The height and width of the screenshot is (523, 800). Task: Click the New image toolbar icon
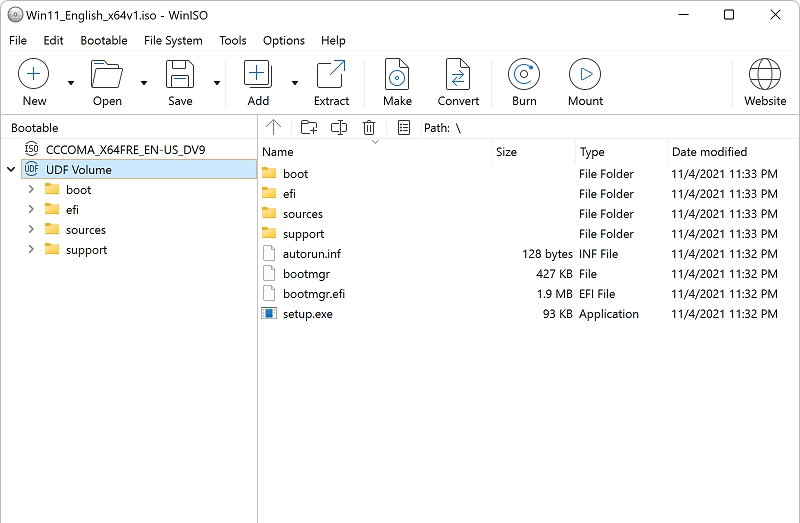pyautogui.click(x=34, y=74)
